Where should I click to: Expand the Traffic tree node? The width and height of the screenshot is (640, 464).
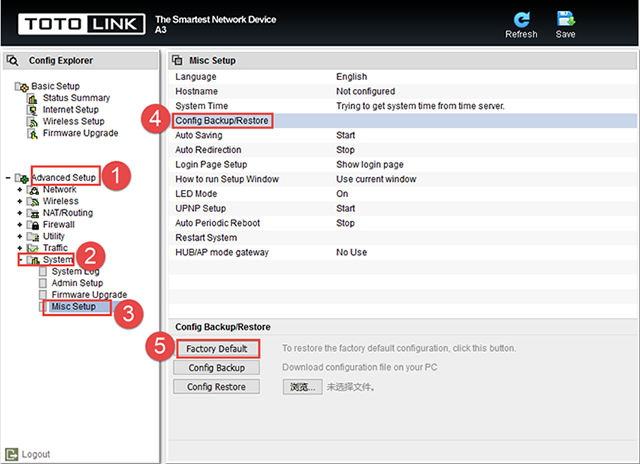(20, 248)
